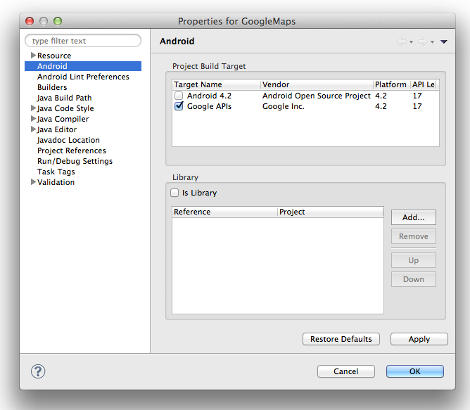470x410 pixels.
Task: Cancel the properties dialog
Action: coord(346,371)
